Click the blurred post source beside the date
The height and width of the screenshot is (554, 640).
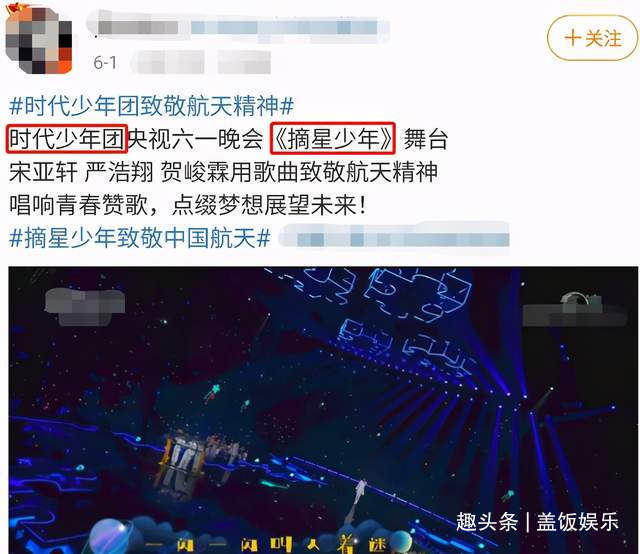point(202,62)
